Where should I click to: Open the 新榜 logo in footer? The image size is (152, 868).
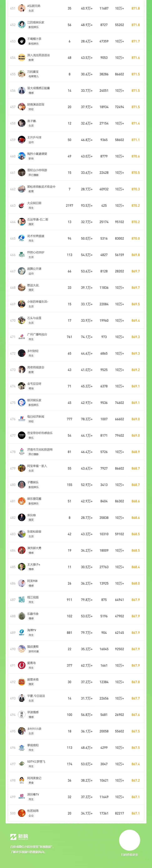19,836
